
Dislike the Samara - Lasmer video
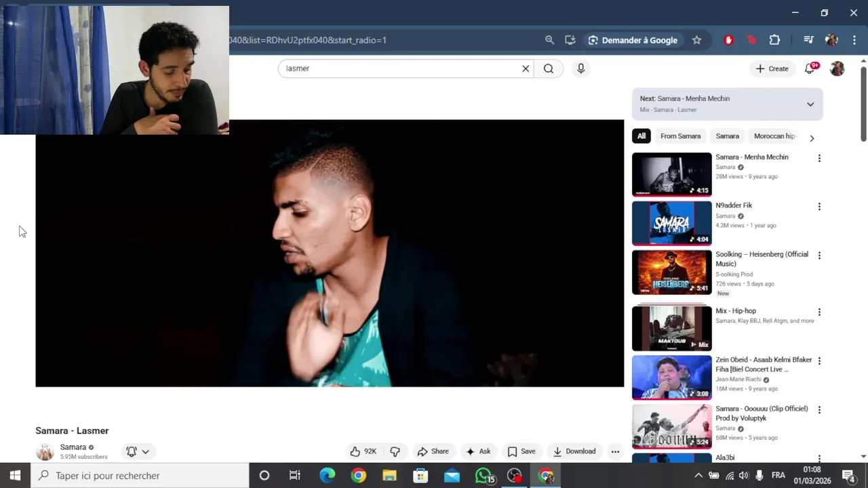pyautogui.click(x=395, y=451)
